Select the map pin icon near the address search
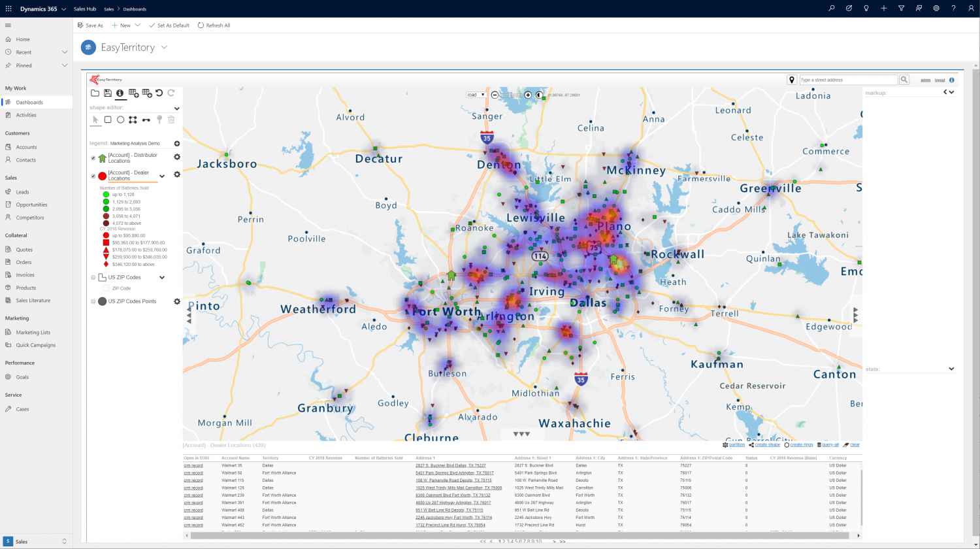Viewport: 980px width, 549px height. 792,79
